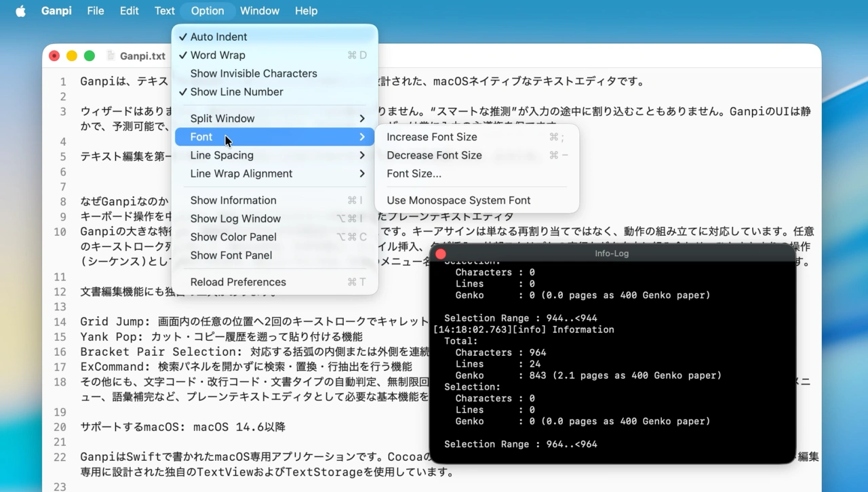Choose Show Color Panel
Image resolution: width=868 pixels, height=492 pixels.
pyautogui.click(x=275, y=237)
